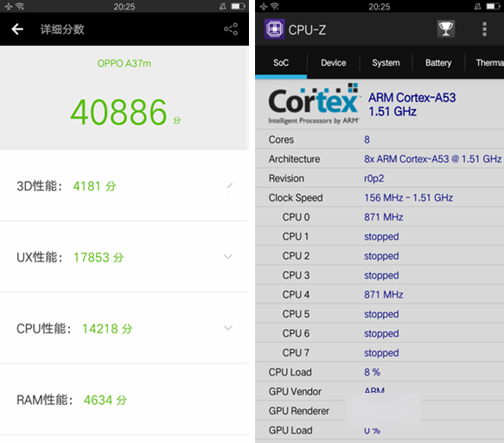Tap the Architecture row value
Viewport: 504px width, 443px height.
[x=432, y=158]
